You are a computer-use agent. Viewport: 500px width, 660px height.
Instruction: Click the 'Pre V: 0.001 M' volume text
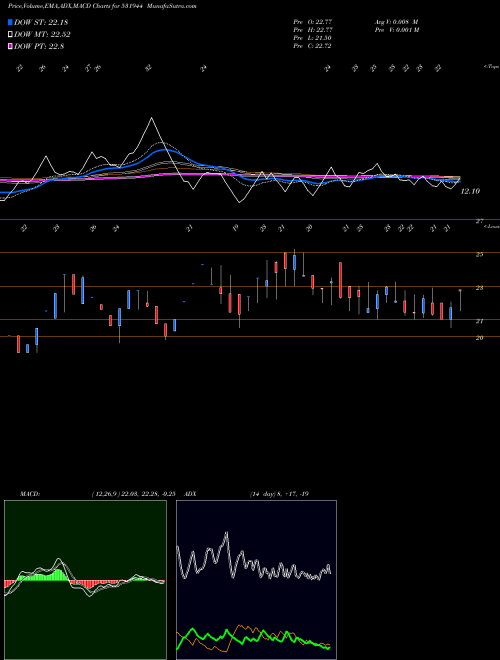[396, 30]
